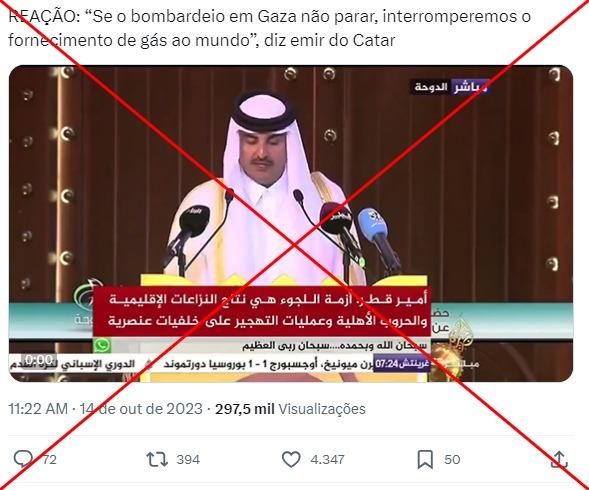589x490 pixels.
Task: Click the 50 bookmarks count
Action: (452, 460)
